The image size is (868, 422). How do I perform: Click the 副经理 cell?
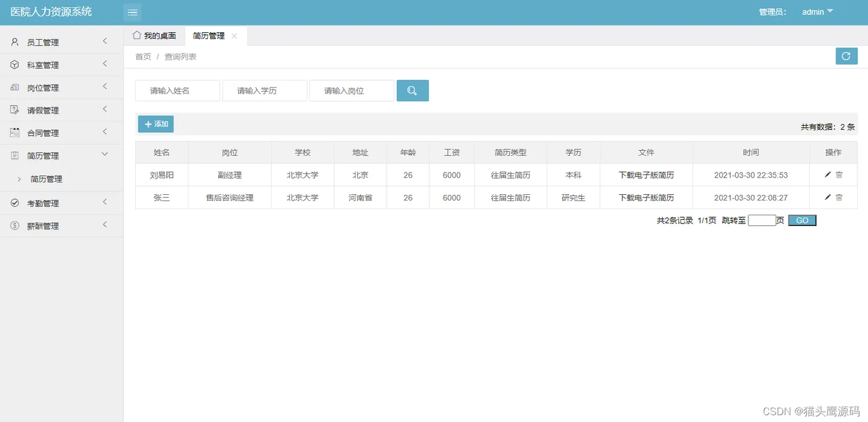[x=229, y=175]
